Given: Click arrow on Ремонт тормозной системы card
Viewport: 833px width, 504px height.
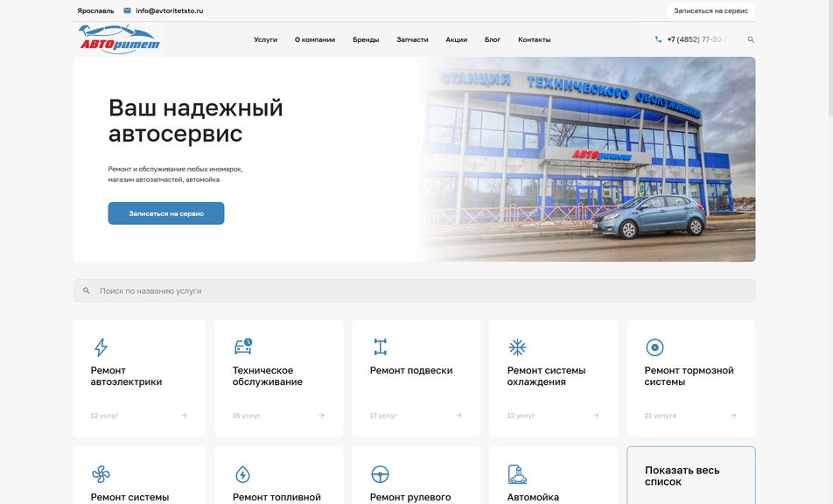Looking at the screenshot, I should pos(733,416).
